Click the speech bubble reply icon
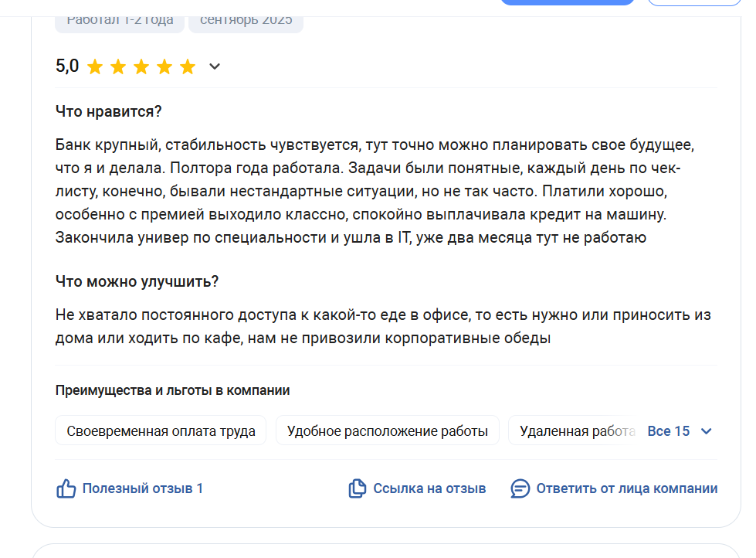Viewport: 756px width, 558px height. (520, 488)
